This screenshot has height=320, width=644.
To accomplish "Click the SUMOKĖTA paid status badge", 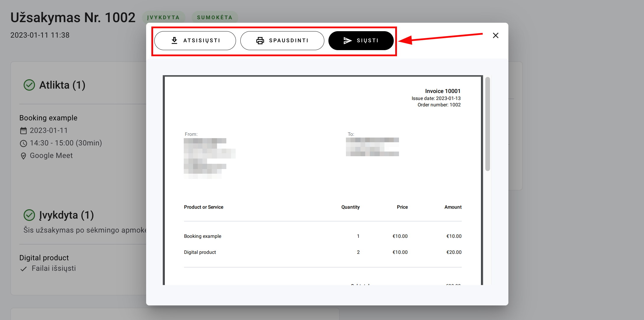I will point(215,17).
